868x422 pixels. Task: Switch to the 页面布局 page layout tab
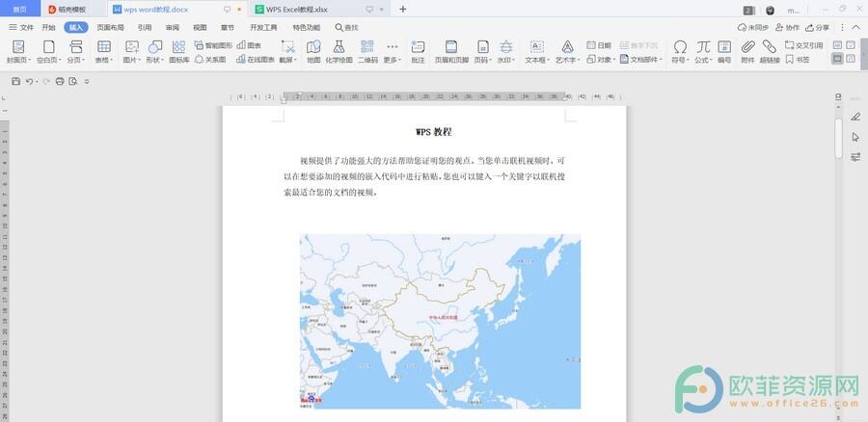click(110, 27)
